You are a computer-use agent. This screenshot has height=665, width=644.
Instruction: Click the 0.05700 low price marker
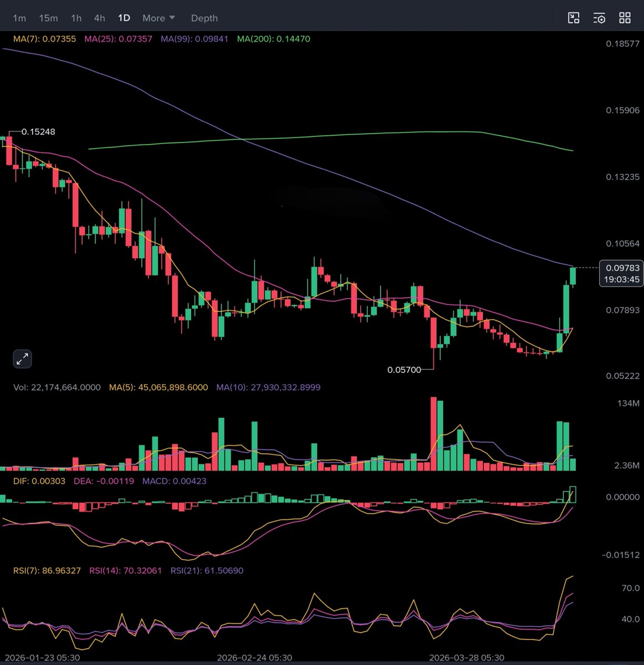(404, 370)
